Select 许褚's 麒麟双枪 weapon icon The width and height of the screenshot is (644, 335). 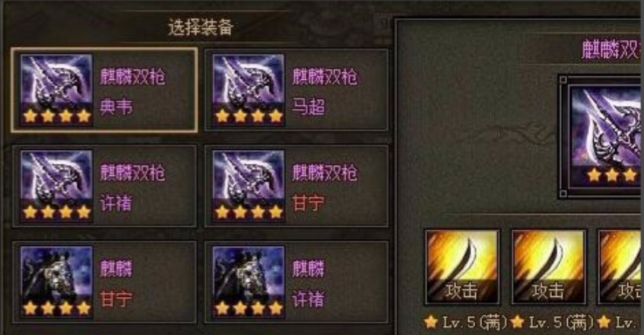[x=57, y=186]
